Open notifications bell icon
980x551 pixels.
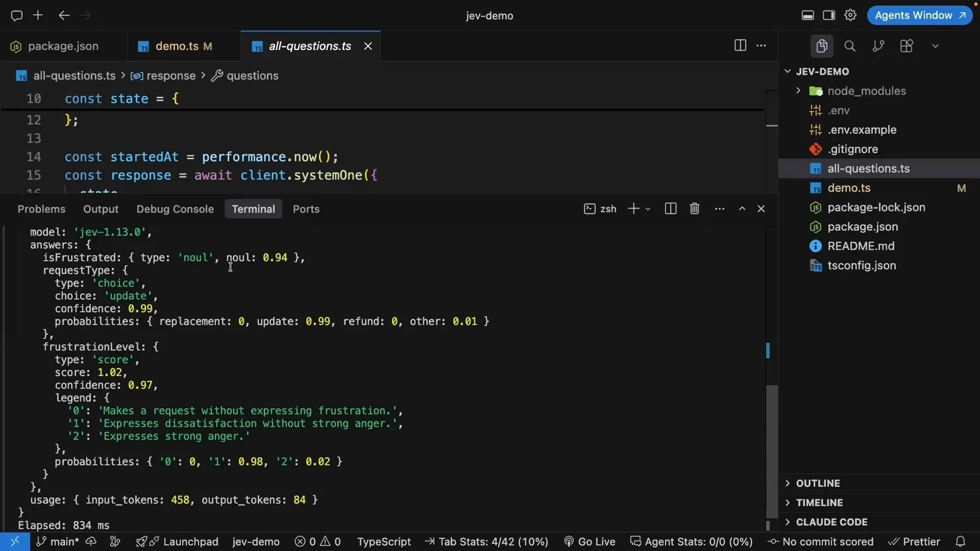pyautogui.click(x=960, y=542)
